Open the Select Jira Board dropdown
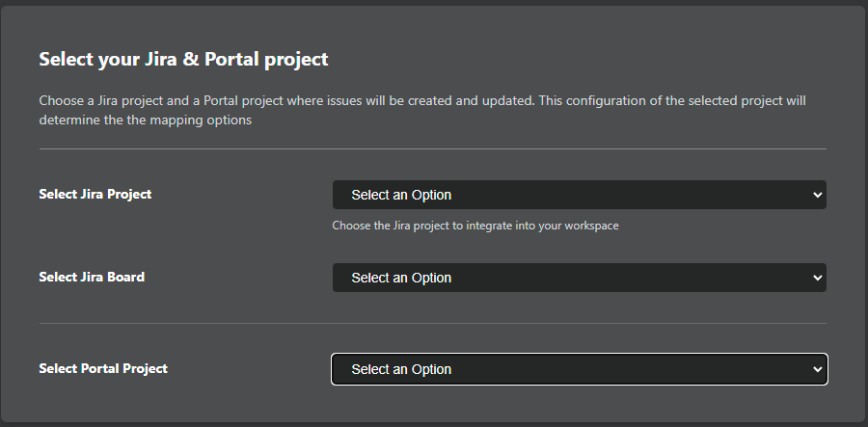The width and height of the screenshot is (868, 427). click(579, 278)
